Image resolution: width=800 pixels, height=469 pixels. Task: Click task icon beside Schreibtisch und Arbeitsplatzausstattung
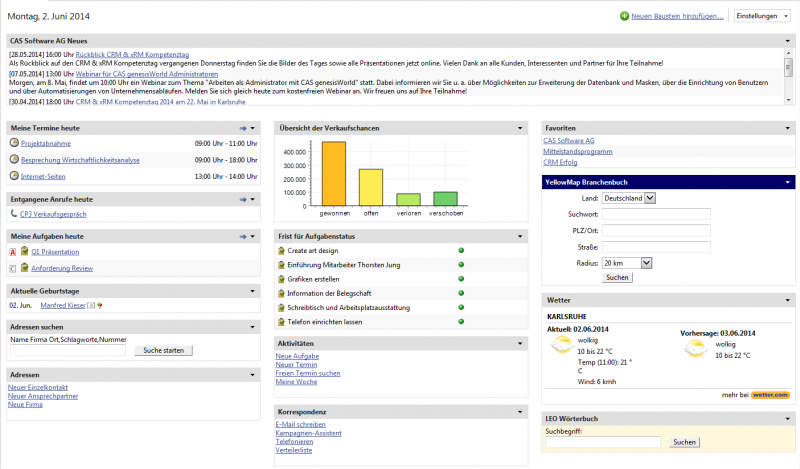click(x=281, y=308)
